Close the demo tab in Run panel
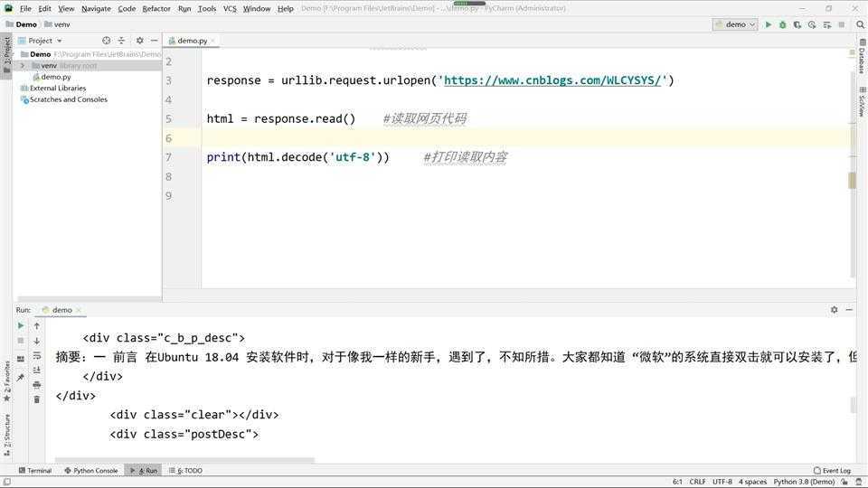The height and width of the screenshot is (488, 868). 80,310
